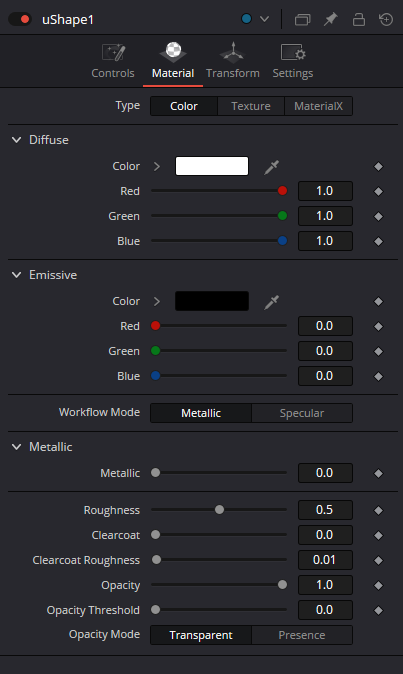Click the Emissive Blue slider handle
The image size is (403, 674).
pos(156,376)
